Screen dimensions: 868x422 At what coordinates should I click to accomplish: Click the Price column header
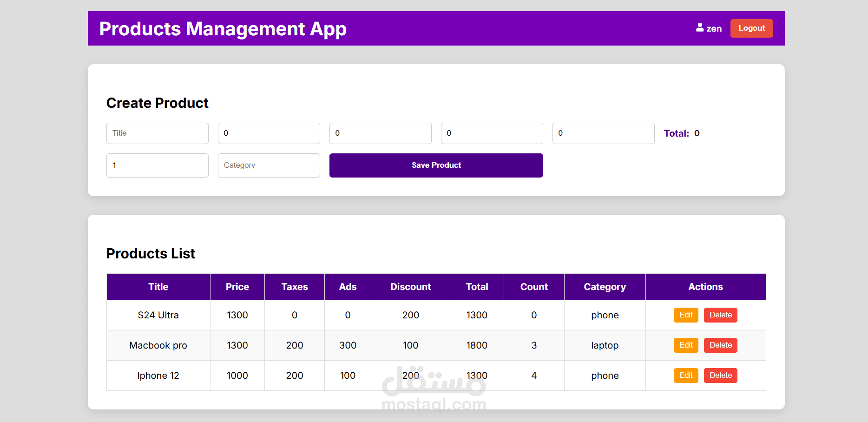pos(237,287)
